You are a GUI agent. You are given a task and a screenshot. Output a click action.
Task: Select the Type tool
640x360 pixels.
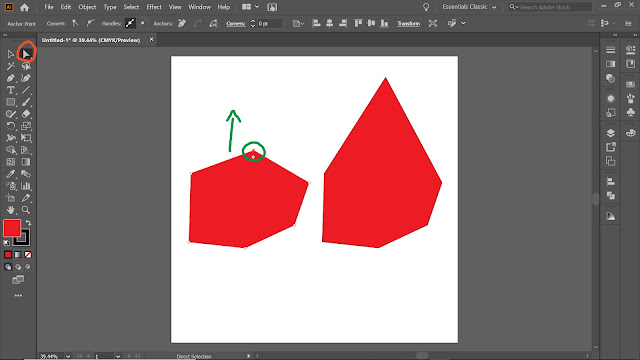tap(11, 90)
